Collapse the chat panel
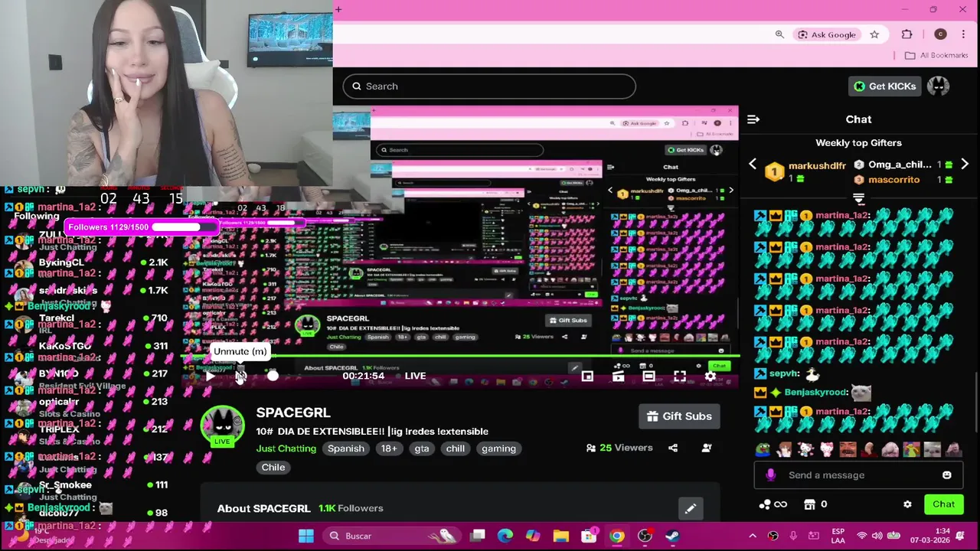Image resolution: width=980 pixels, height=551 pixels. click(753, 119)
